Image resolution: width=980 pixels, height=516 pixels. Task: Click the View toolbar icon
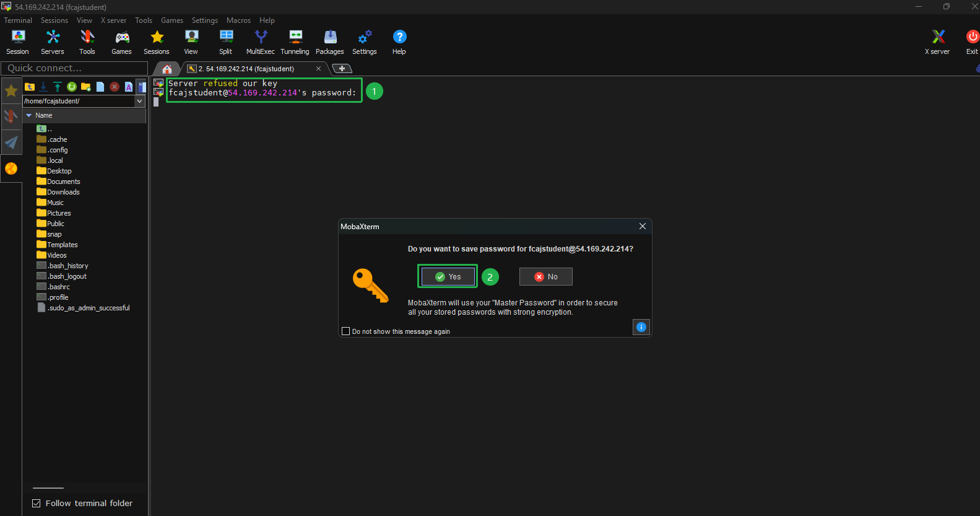(x=191, y=42)
